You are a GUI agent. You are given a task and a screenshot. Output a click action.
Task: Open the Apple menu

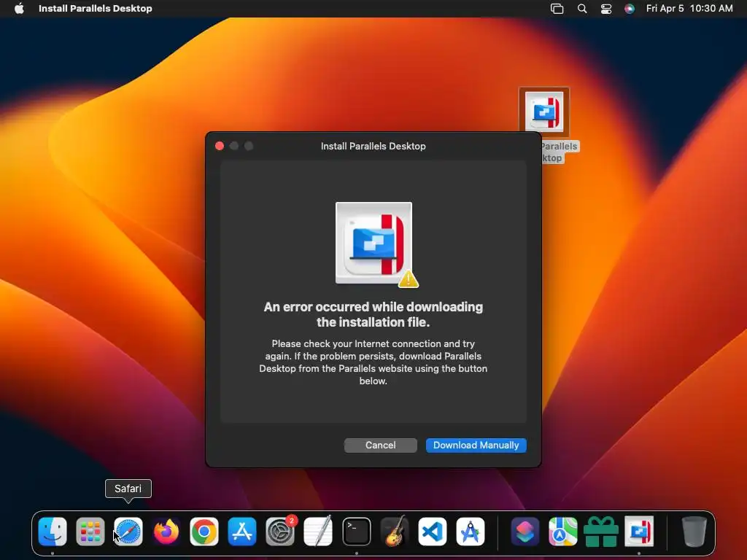[x=19, y=8]
